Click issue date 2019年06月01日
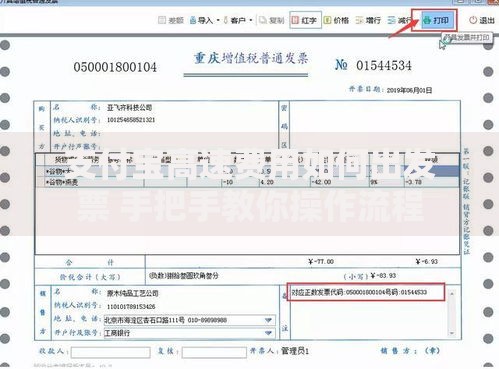 click(x=409, y=90)
